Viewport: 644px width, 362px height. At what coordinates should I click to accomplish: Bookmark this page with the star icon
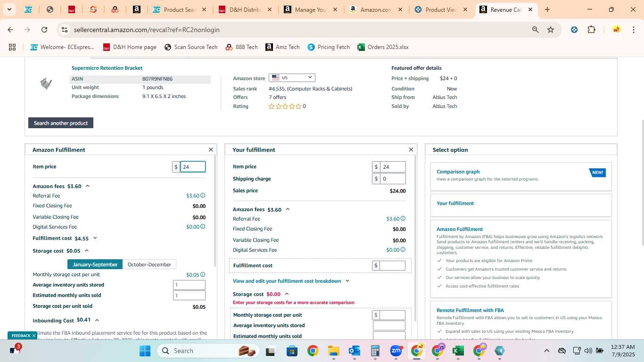[551, 30]
